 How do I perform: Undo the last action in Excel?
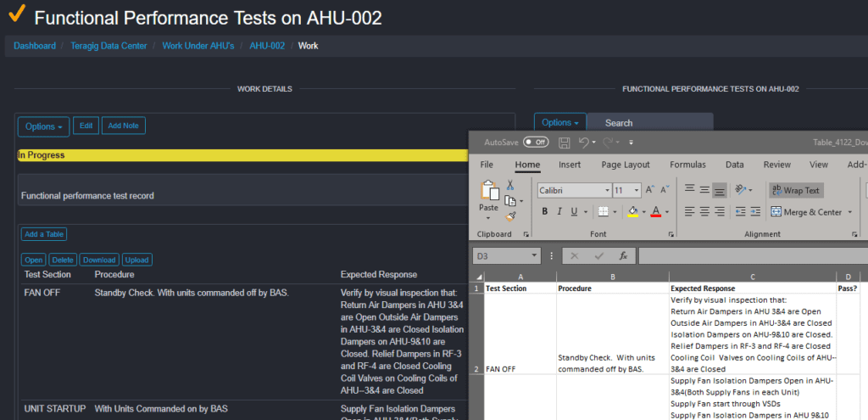pyautogui.click(x=583, y=143)
